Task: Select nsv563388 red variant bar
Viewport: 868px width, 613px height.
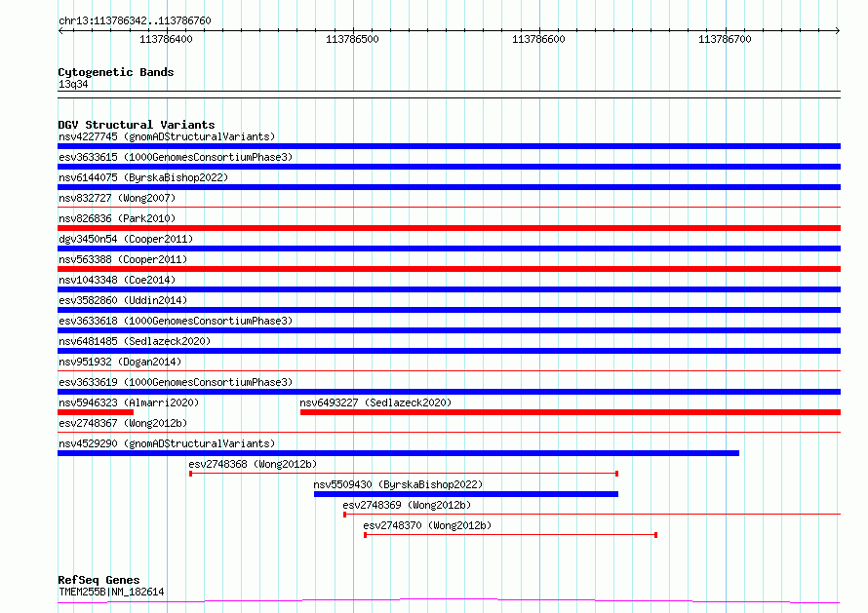Action: click(449, 269)
